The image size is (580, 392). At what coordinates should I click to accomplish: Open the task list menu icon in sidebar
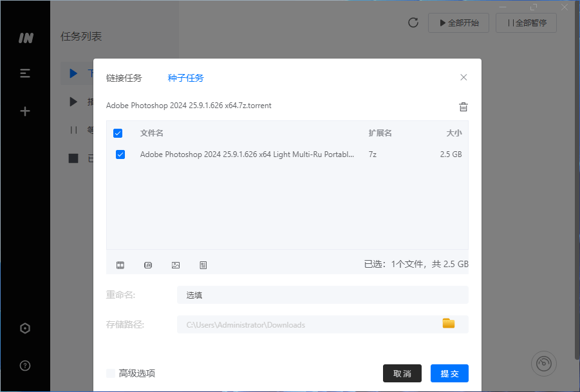coord(24,73)
